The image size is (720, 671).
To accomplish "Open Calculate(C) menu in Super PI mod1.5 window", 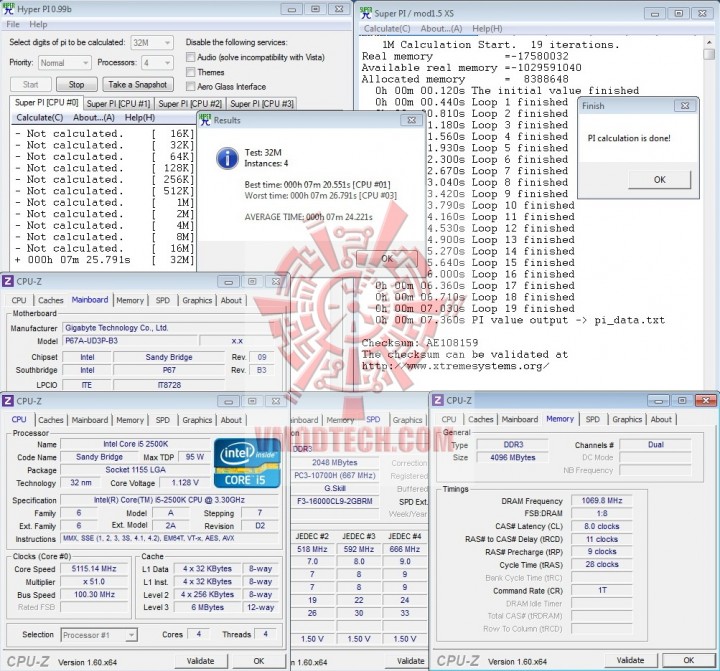I will point(387,28).
